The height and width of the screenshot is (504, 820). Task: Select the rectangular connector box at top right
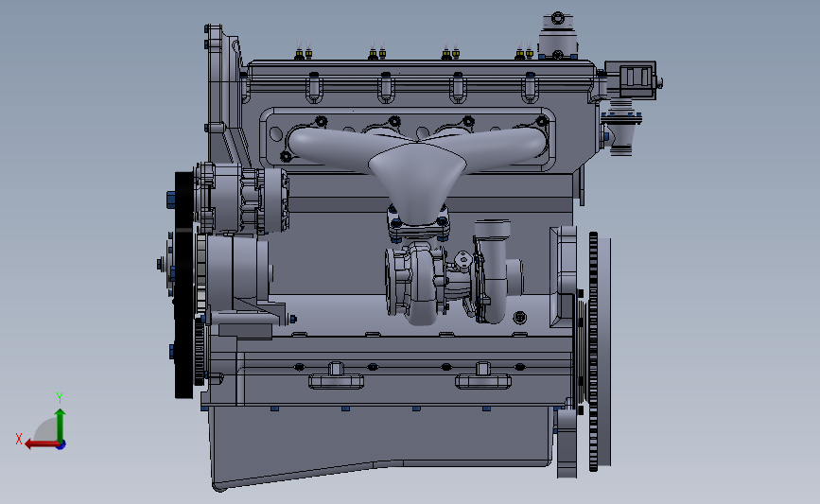(631, 78)
